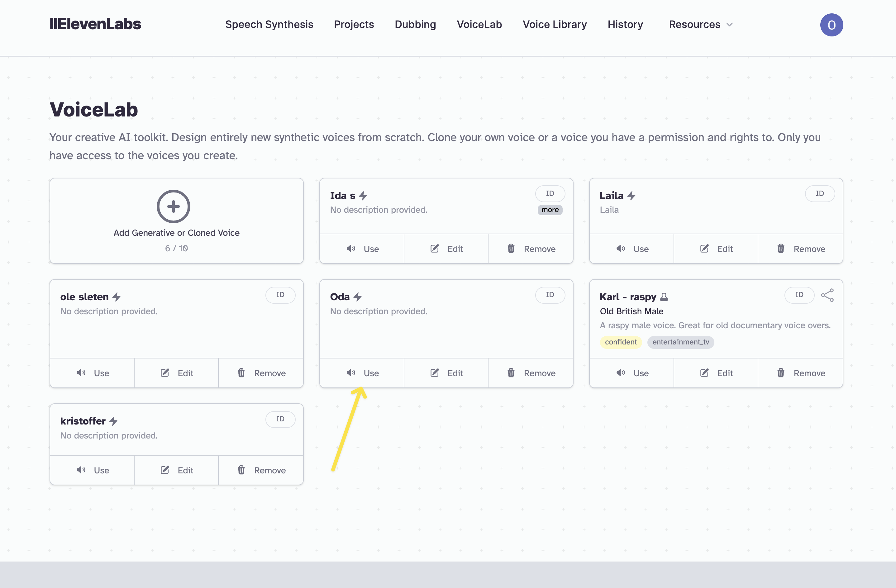Open the Speech Synthesis tab

[269, 25]
